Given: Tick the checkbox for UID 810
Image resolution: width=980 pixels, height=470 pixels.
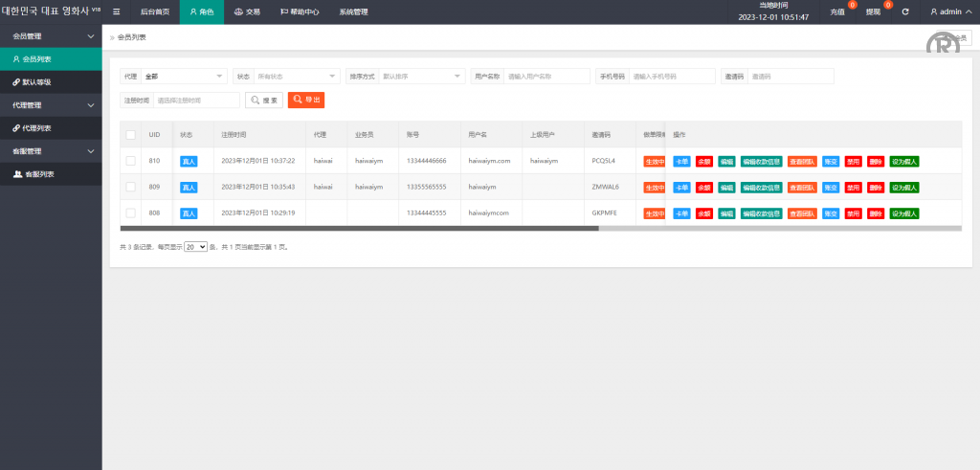Looking at the screenshot, I should pos(130,161).
